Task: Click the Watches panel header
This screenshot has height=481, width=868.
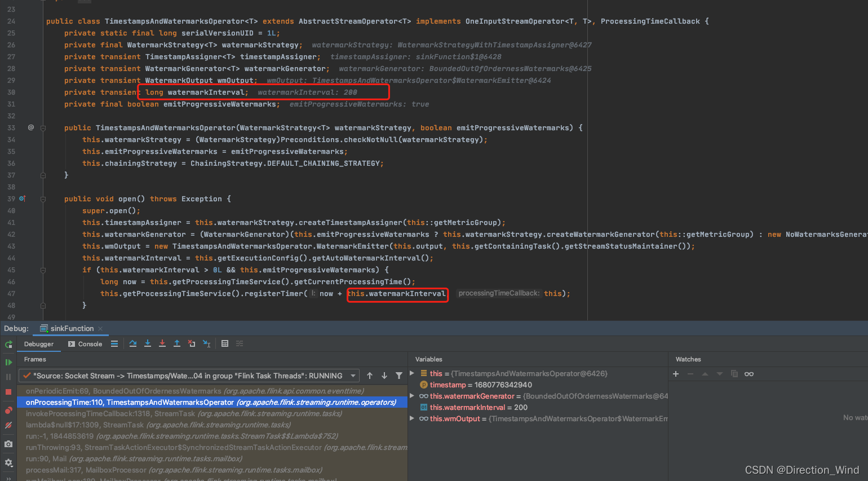Action: coord(688,359)
